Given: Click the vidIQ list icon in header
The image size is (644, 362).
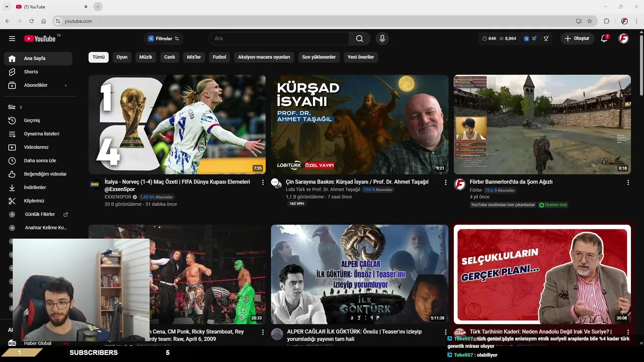Looking at the screenshot, I should (534, 39).
